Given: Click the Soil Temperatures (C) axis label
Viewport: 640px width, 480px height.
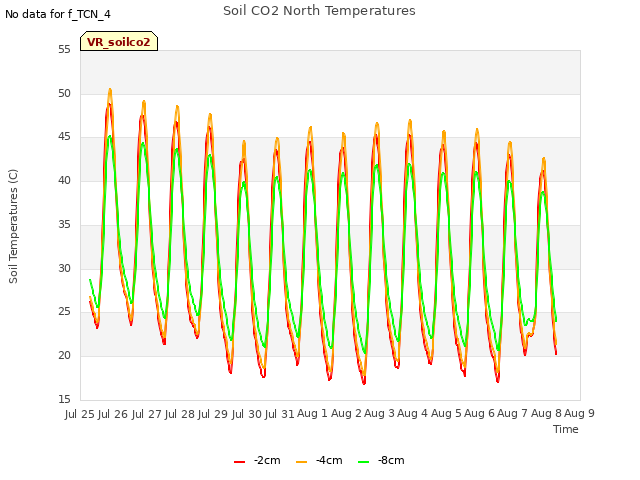Looking at the screenshot, I should click(x=13, y=226).
